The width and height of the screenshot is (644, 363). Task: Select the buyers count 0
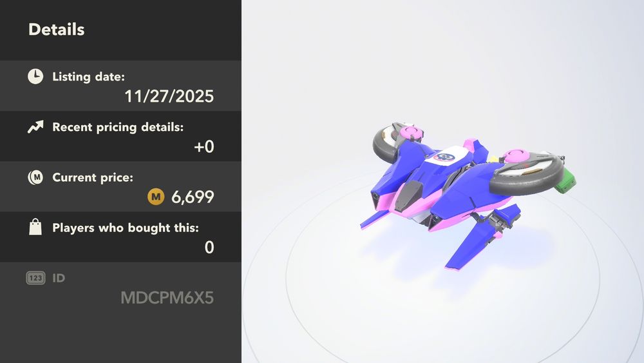click(x=209, y=248)
